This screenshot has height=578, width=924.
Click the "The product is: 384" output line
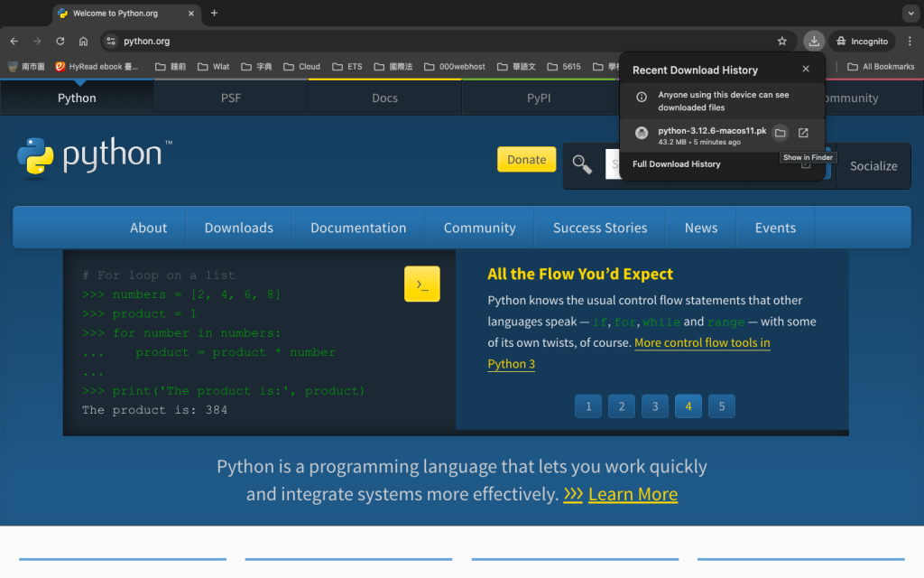[154, 410]
